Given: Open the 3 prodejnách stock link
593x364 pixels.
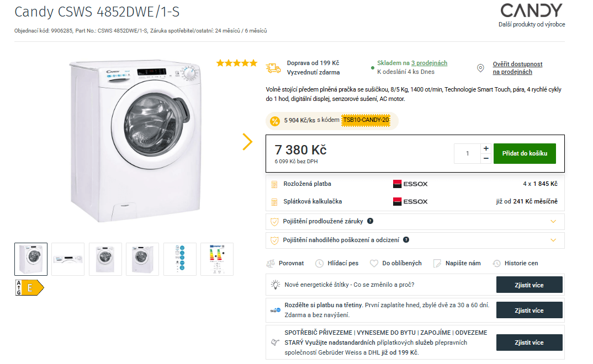Looking at the screenshot, I should [x=429, y=63].
